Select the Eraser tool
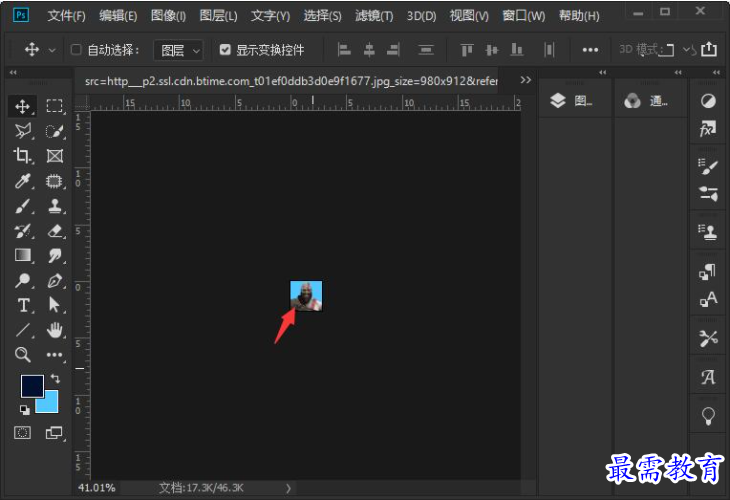This screenshot has width=730, height=500. 55,230
